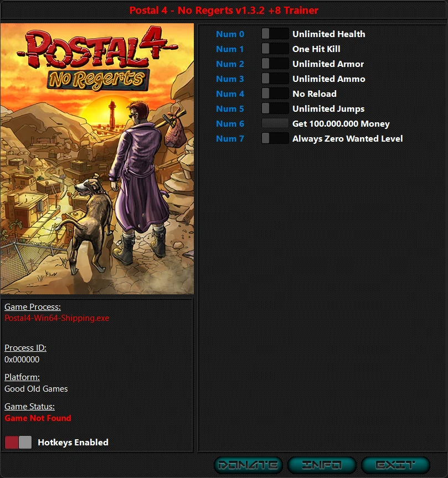Click the Postal4-Win64-Shipping.exe process name
The height and width of the screenshot is (478, 448).
[x=56, y=318]
